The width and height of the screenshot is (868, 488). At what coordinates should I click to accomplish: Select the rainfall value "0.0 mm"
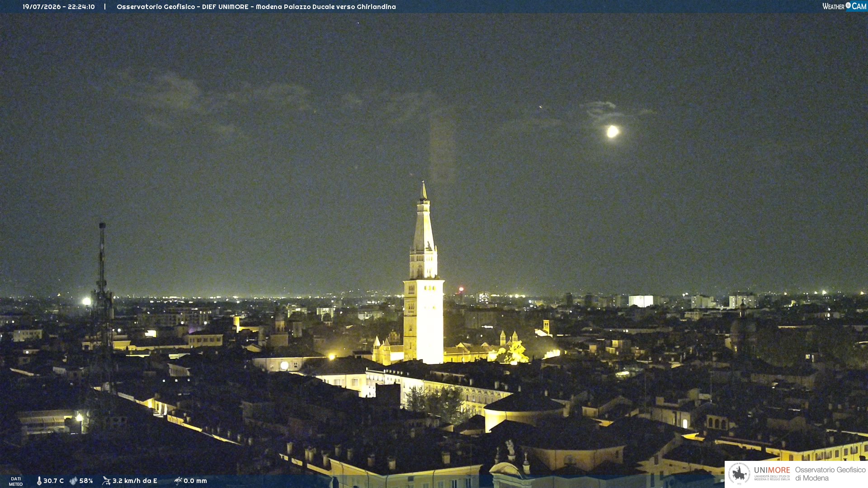pyautogui.click(x=195, y=481)
